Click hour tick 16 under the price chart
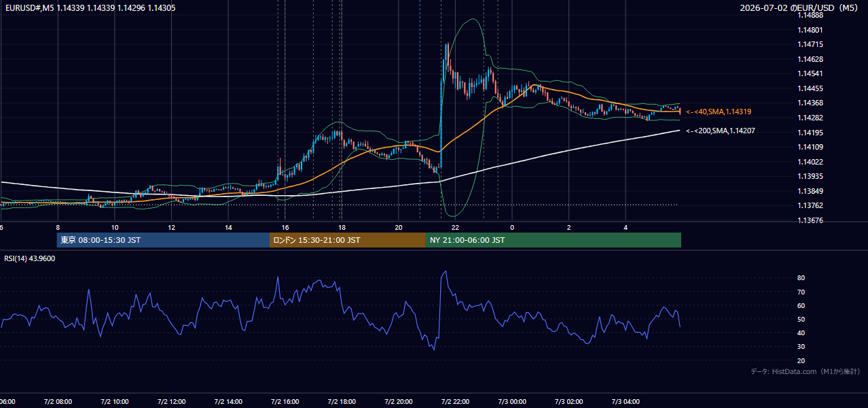This screenshot has height=408, width=868. tap(285, 227)
